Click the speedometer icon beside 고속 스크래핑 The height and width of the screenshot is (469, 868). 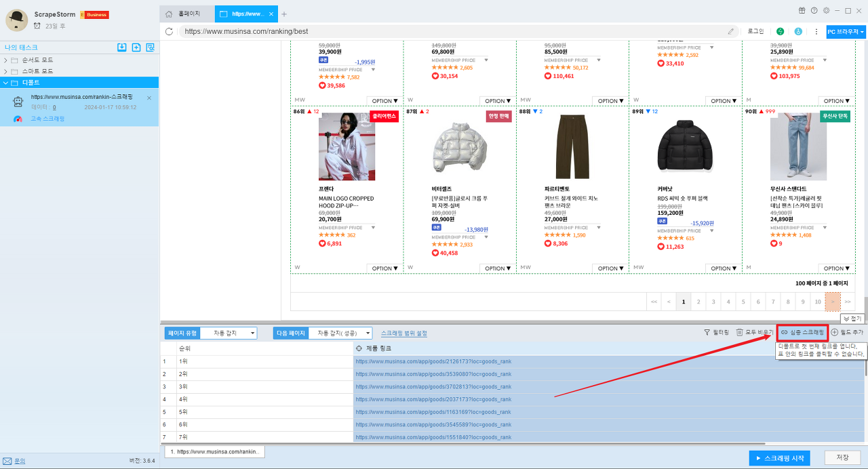click(x=18, y=119)
